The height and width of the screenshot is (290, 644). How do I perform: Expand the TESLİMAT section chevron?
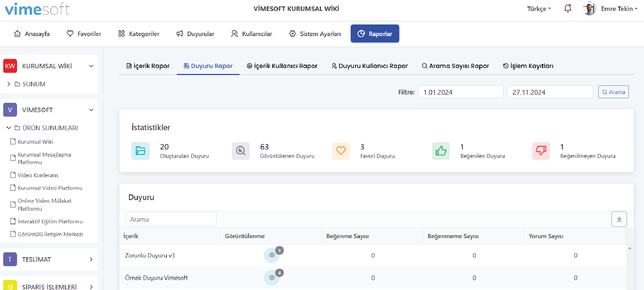click(x=91, y=259)
